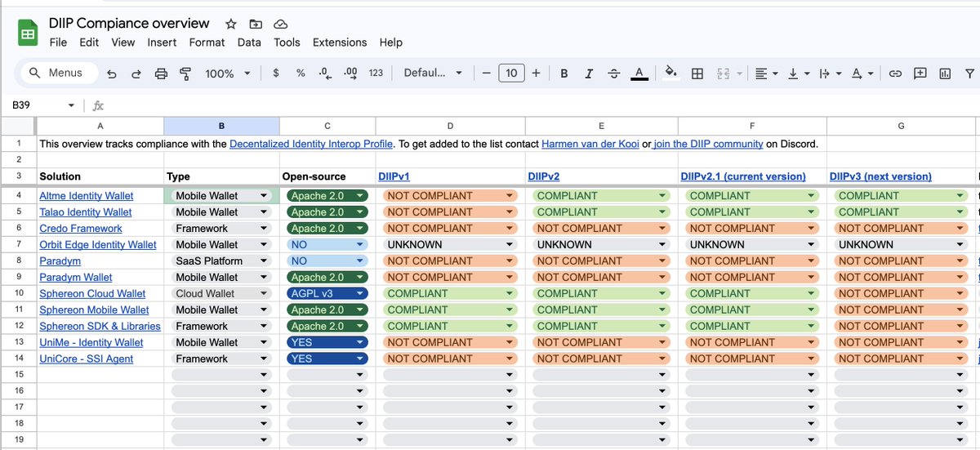Click the Google Sheets home icon
This screenshot has width=980, height=450.
[x=27, y=33]
